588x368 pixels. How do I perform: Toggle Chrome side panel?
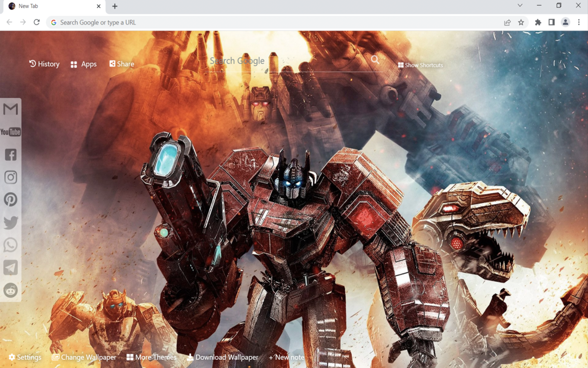pyautogui.click(x=552, y=22)
